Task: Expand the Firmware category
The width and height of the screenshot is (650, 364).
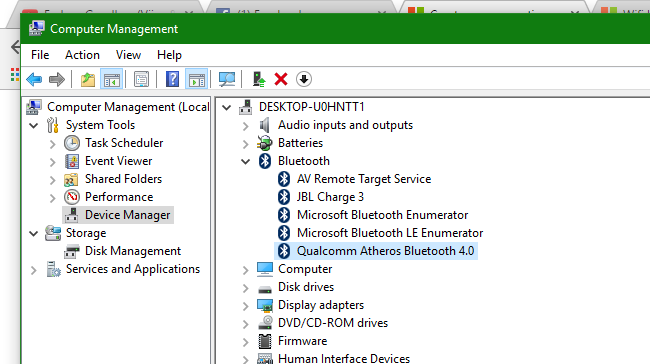Action: tap(245, 342)
